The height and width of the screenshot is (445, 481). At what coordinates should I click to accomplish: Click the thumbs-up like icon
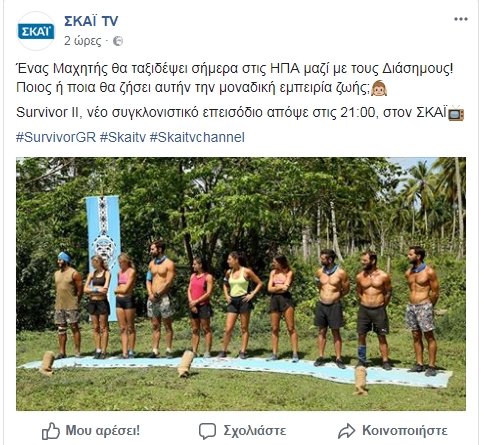click(x=51, y=431)
